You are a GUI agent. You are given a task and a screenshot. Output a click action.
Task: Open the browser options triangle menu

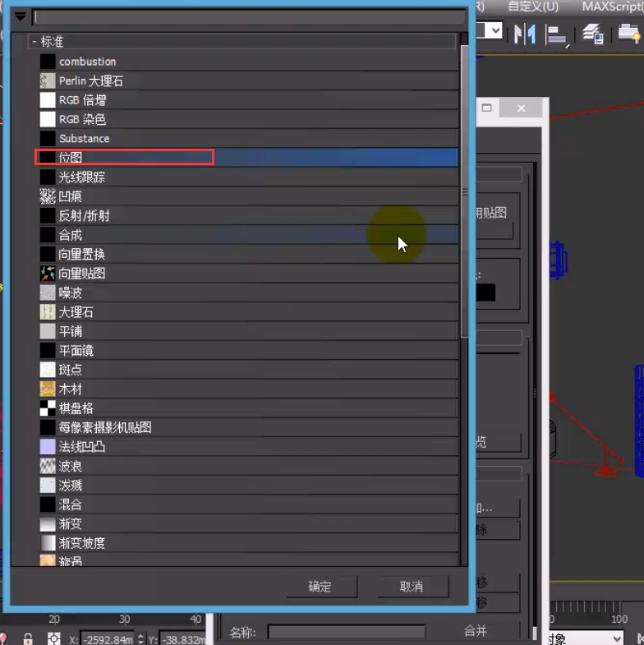tap(20, 16)
